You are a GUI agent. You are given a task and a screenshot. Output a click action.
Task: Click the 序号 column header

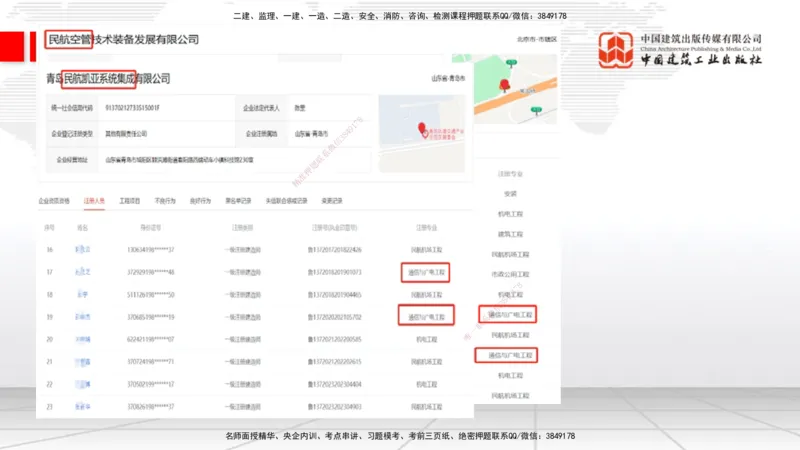(49, 228)
